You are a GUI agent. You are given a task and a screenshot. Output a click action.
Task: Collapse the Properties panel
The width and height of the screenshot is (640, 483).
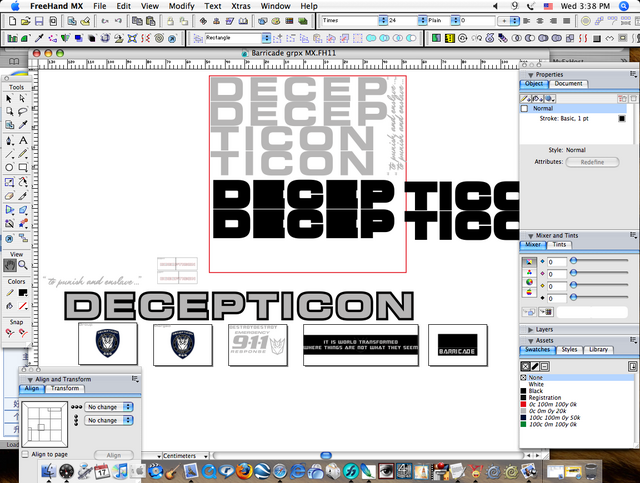click(x=529, y=74)
